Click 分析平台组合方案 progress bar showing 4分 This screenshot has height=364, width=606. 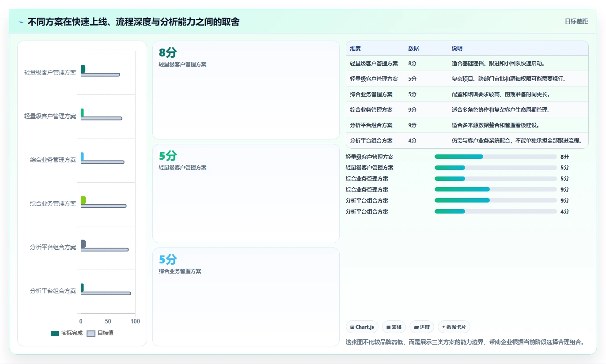click(496, 211)
